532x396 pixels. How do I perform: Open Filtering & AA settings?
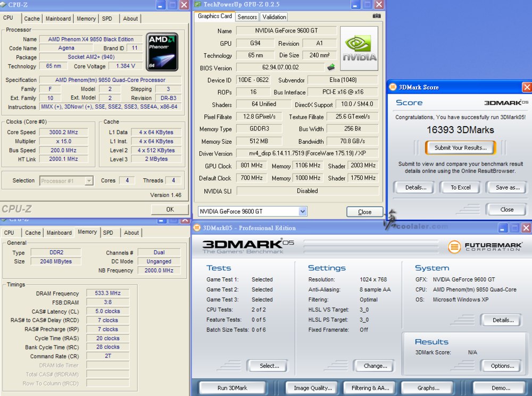[370, 388]
